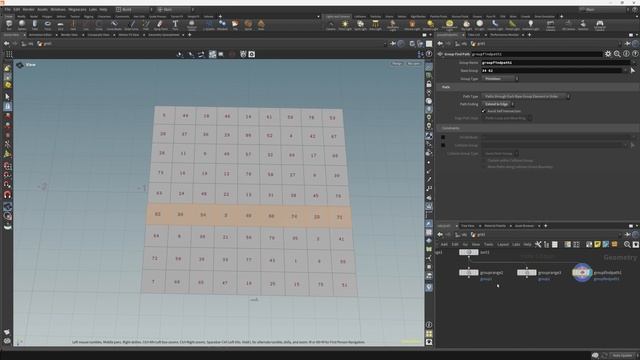Select the Box shelf tool
The height and width of the screenshot is (360, 640).
coord(9,25)
